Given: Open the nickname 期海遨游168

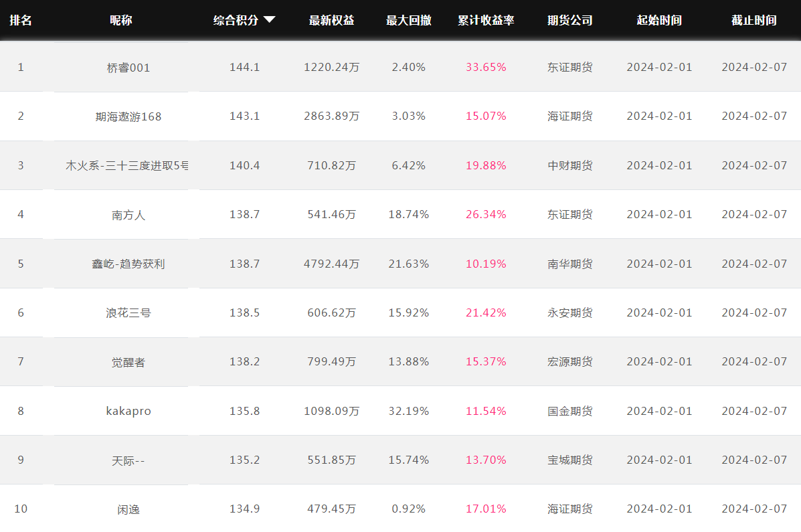Looking at the screenshot, I should click(128, 116).
